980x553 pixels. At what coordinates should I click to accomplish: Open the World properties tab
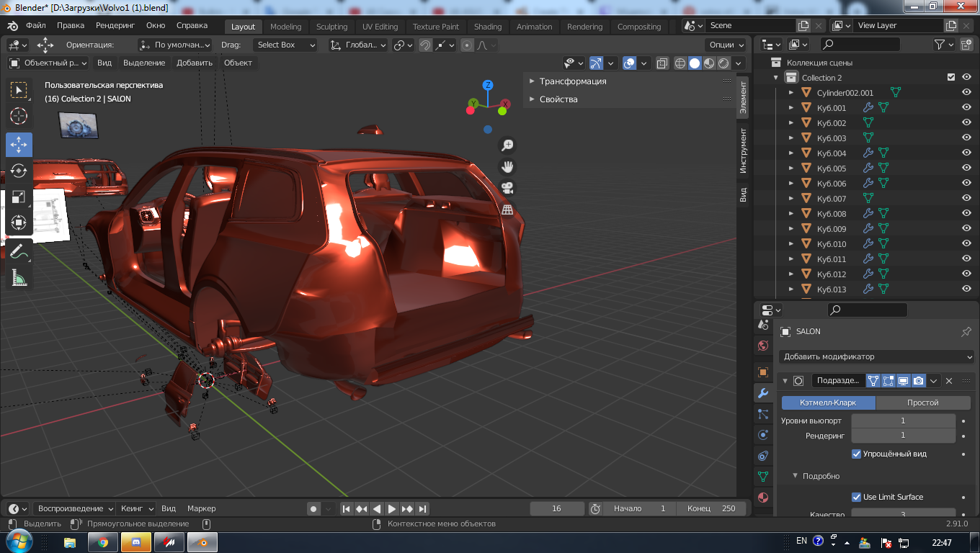click(x=763, y=346)
